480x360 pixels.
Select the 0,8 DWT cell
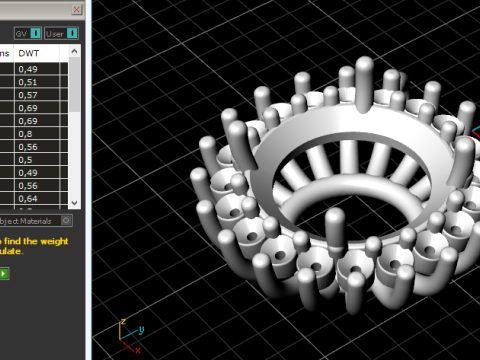(37, 134)
